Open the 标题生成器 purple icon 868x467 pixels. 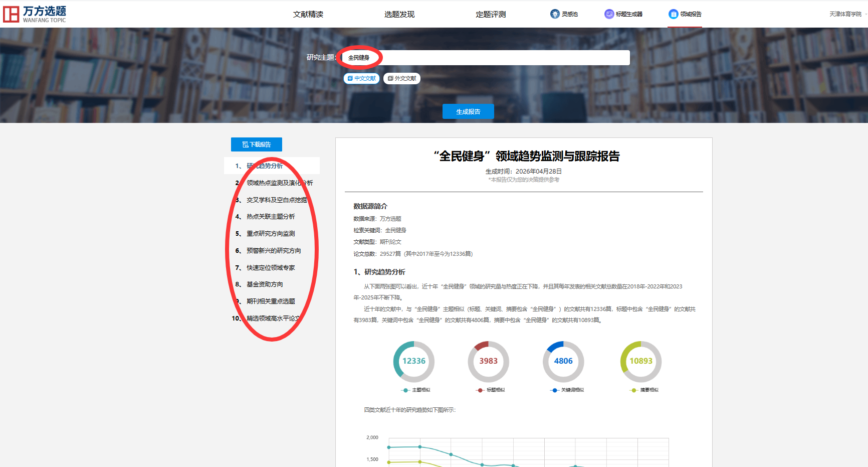tap(609, 14)
